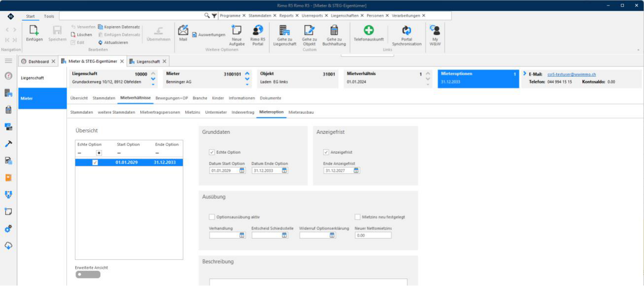Click the cloud download sidebar icon
Image resolution: width=644 pixels, height=286 pixels.
click(x=8, y=246)
